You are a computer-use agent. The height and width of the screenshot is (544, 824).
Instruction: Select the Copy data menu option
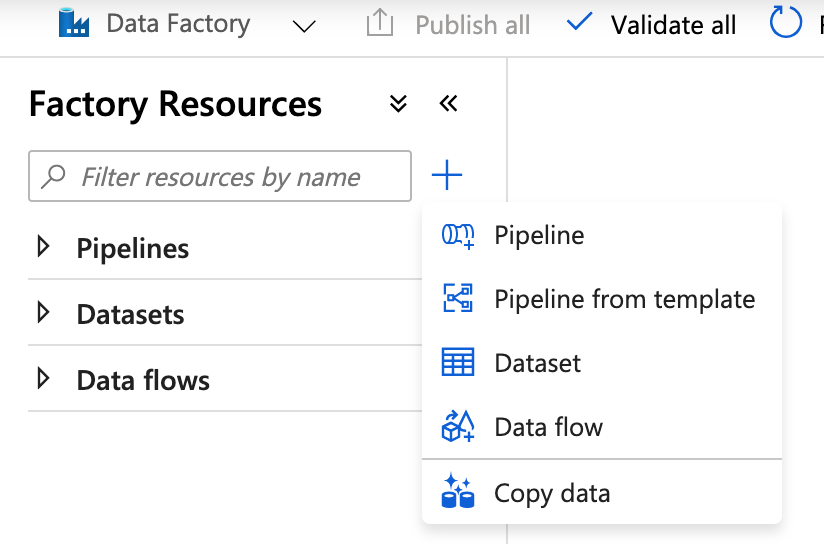pos(602,492)
